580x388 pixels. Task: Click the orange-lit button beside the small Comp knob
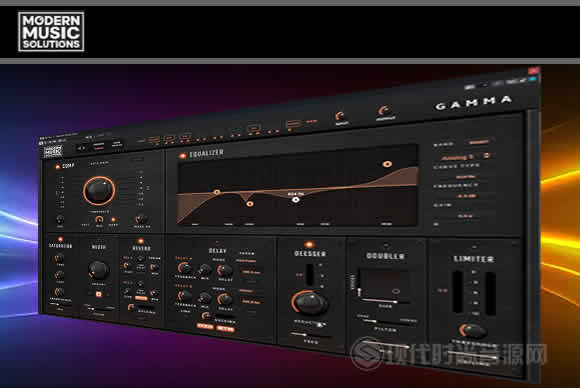tap(113, 220)
